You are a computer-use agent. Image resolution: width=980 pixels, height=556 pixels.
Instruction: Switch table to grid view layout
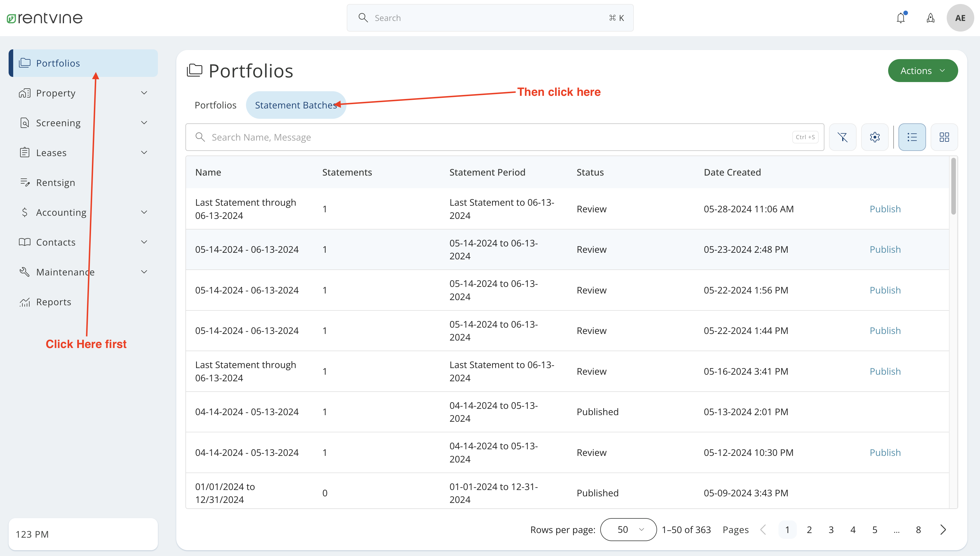944,137
